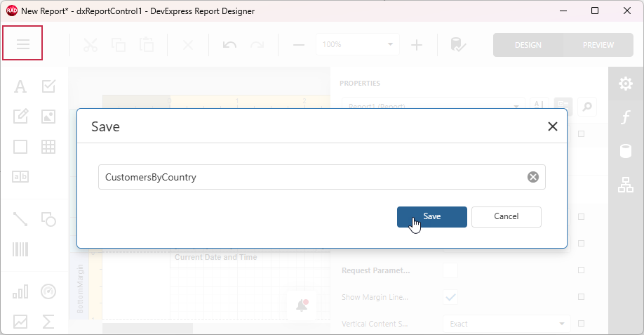This screenshot has width=644, height=335.
Task: Toggle the Request Parameters checkbox
Action: [450, 270]
